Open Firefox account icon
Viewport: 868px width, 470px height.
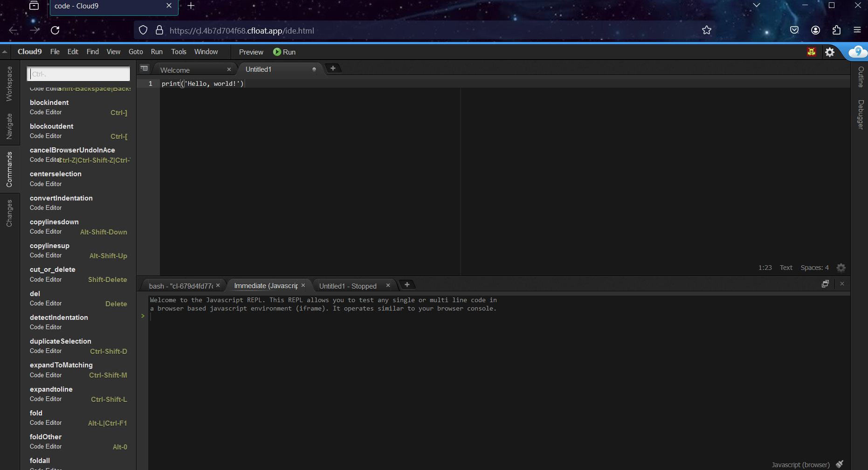(x=815, y=30)
